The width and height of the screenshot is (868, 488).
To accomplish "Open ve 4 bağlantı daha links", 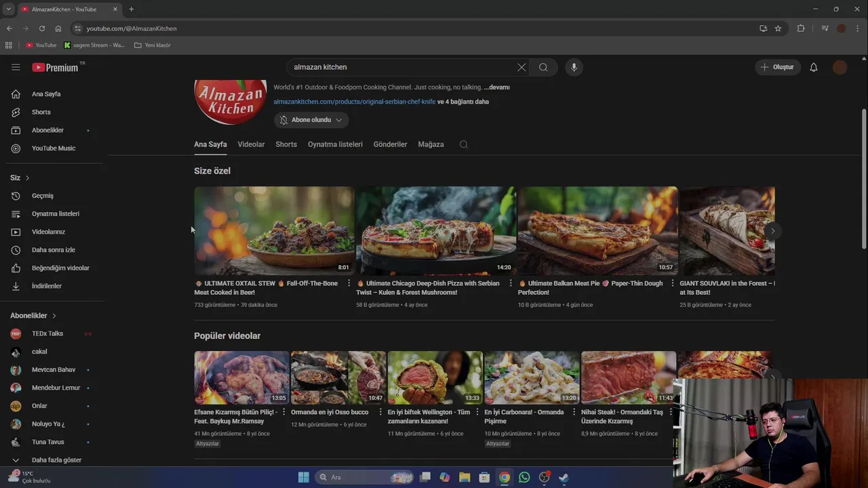I will point(463,102).
